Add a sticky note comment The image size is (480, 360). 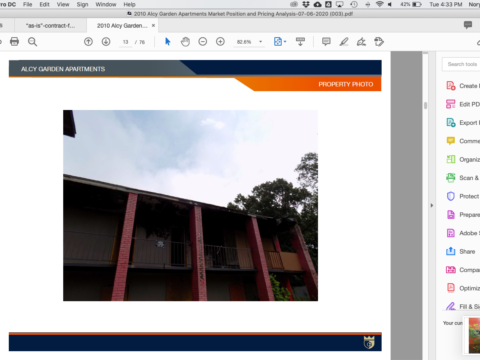click(x=326, y=42)
